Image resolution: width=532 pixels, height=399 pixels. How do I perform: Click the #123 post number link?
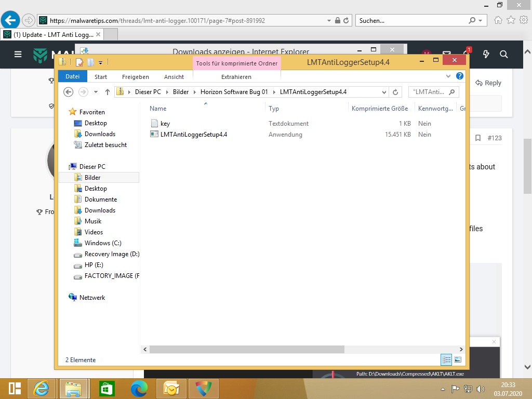[495, 138]
